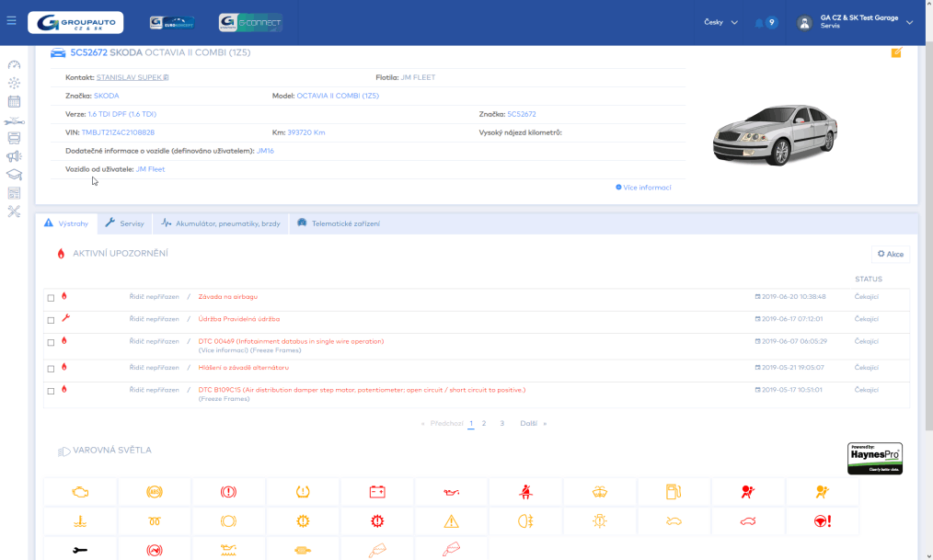Image resolution: width=933 pixels, height=560 pixels.
Task: Tick checkbox for DTC B109C15 alert
Action: (51, 392)
